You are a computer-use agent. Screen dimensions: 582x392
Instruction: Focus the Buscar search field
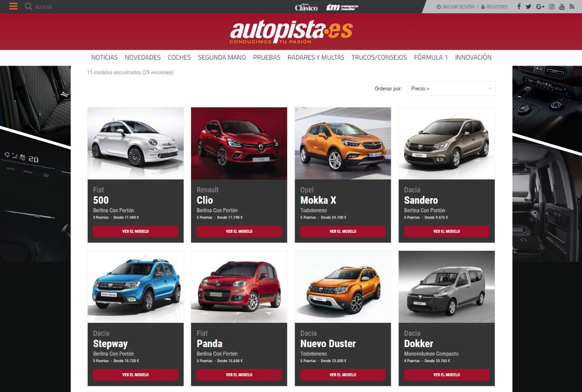(x=44, y=7)
